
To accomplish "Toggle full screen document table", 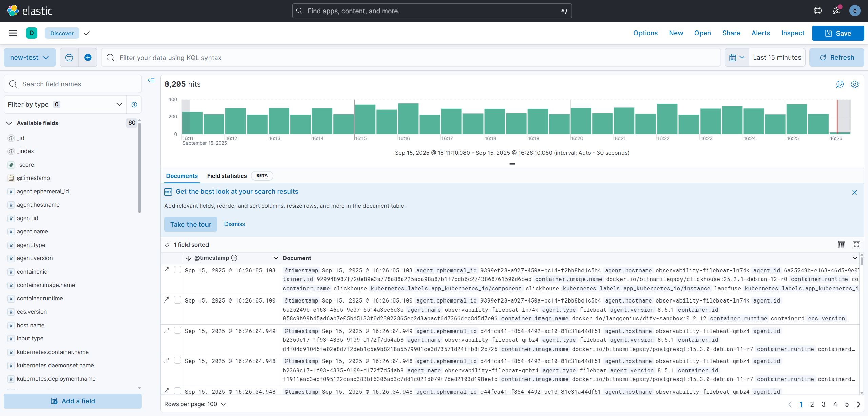I will pos(856,245).
